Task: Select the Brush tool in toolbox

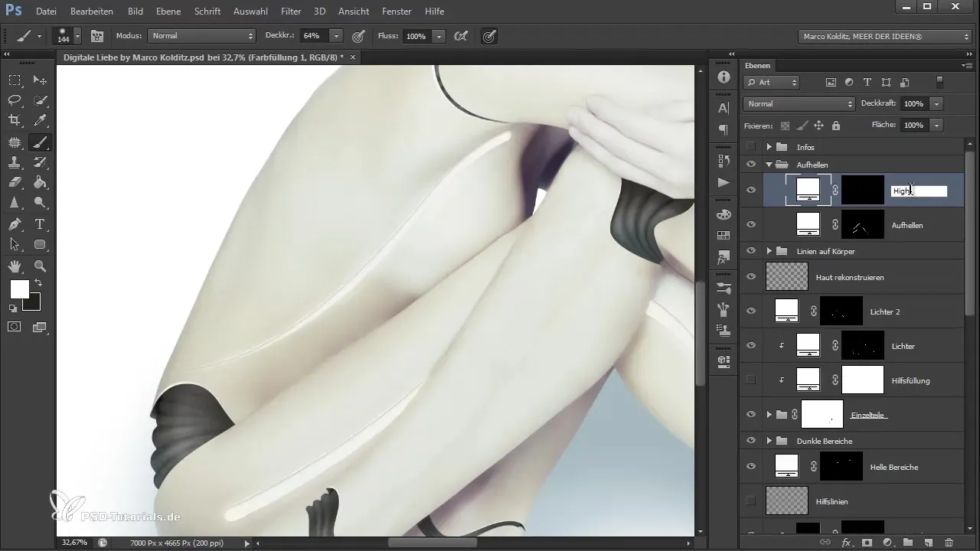Action: click(x=41, y=142)
